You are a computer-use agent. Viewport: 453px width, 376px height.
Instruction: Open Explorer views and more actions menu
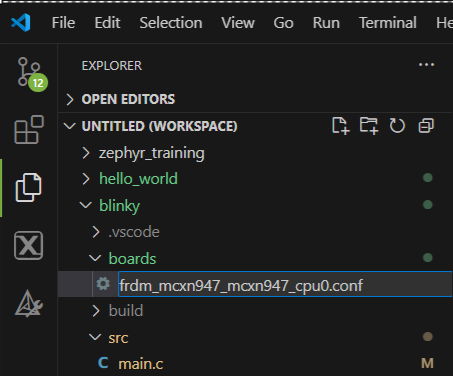tap(426, 65)
